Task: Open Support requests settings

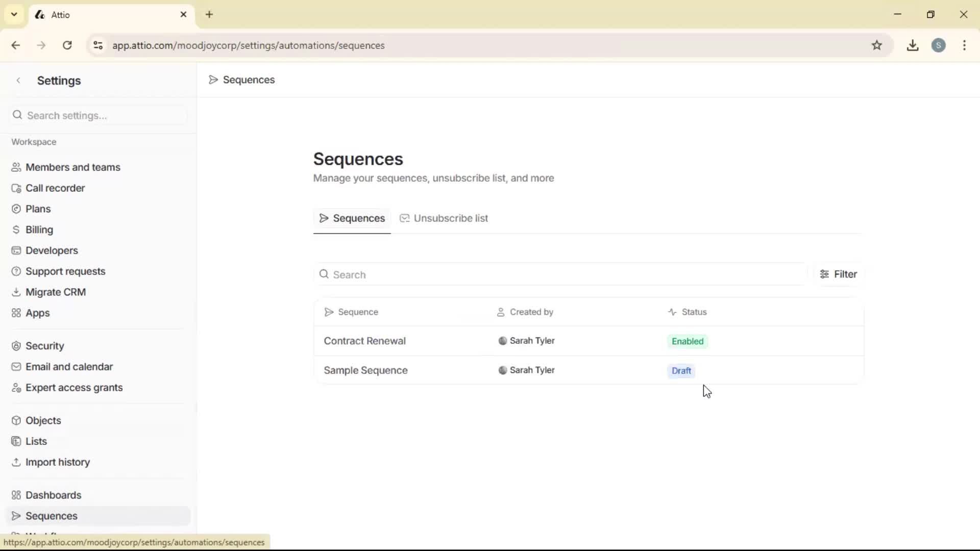Action: (65, 271)
